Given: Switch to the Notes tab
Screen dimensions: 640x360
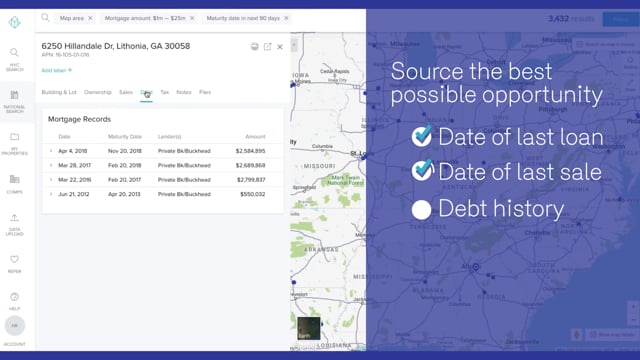Looking at the screenshot, I should (184, 92).
